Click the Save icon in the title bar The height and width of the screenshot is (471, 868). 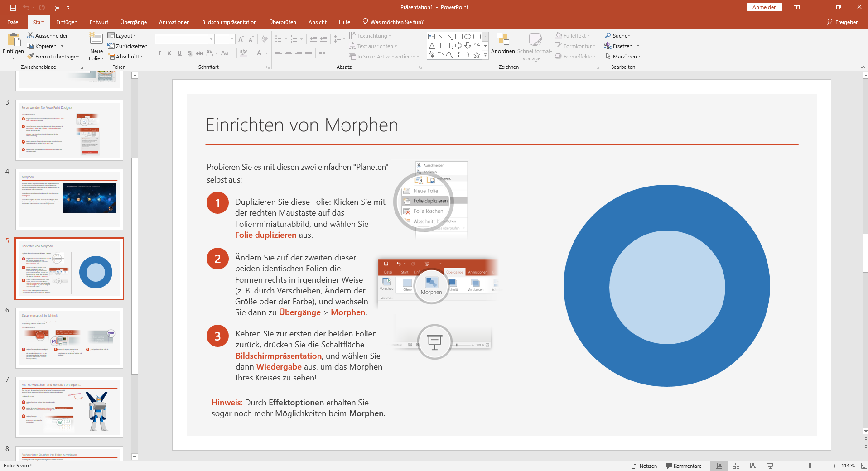(13, 7)
